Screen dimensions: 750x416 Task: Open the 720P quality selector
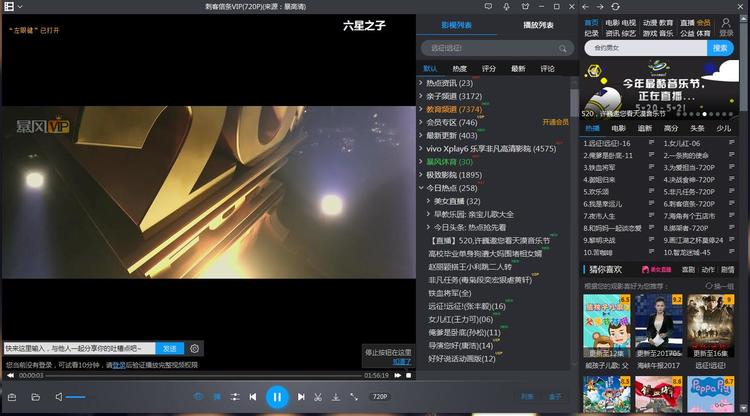pos(380,397)
